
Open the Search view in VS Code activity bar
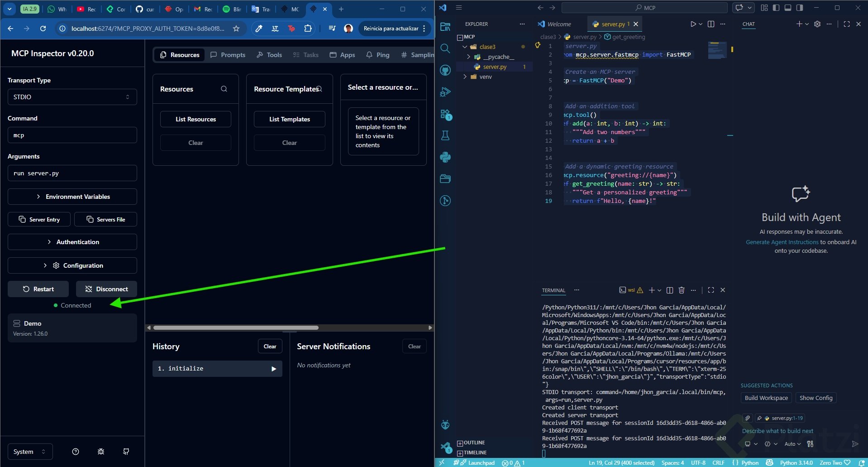pyautogui.click(x=445, y=48)
